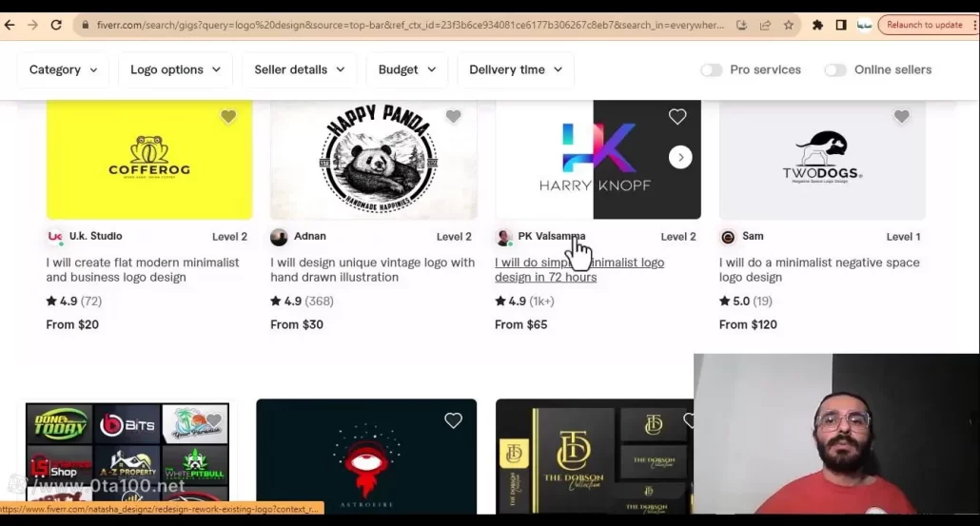The image size is (980, 526).
Task: Open the Dobson Collection logo thumbnail
Action: pos(595,457)
